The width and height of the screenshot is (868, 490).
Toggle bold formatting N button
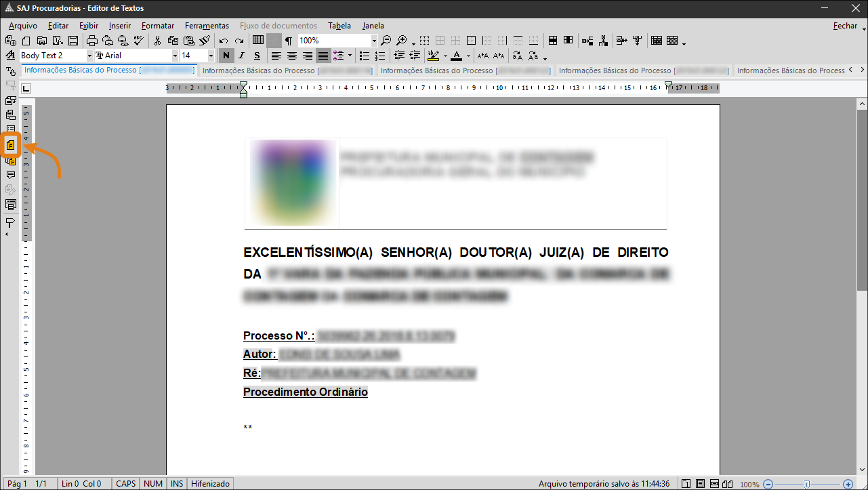click(226, 56)
